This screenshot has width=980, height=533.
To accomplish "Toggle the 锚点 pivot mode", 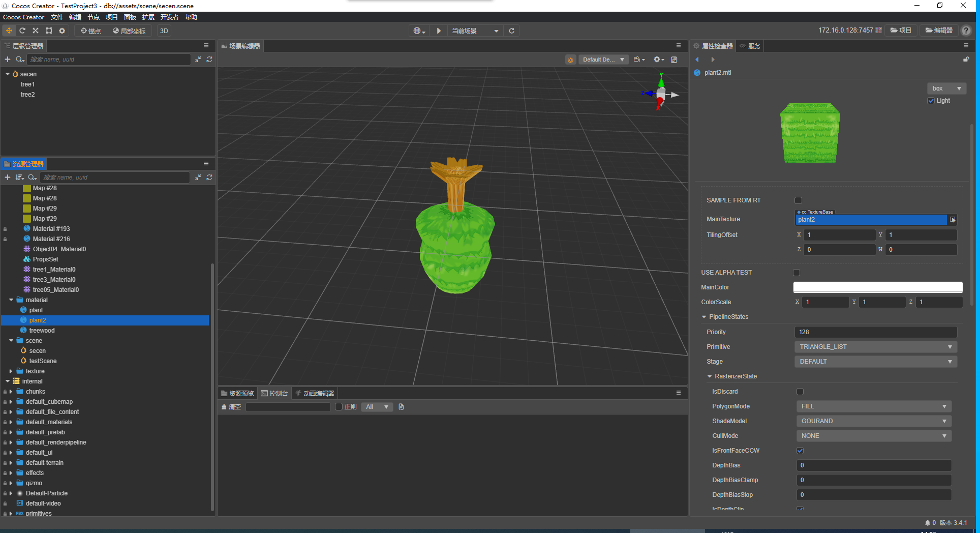I will (91, 31).
